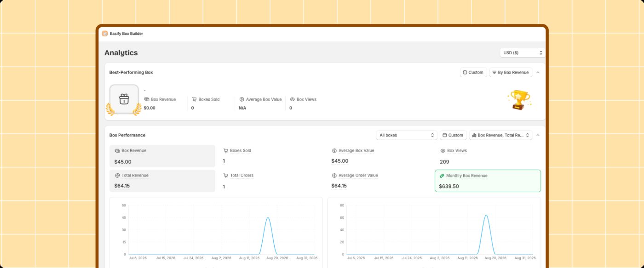
Task: Click the Custom date button in Box Performance
Action: (x=453, y=135)
